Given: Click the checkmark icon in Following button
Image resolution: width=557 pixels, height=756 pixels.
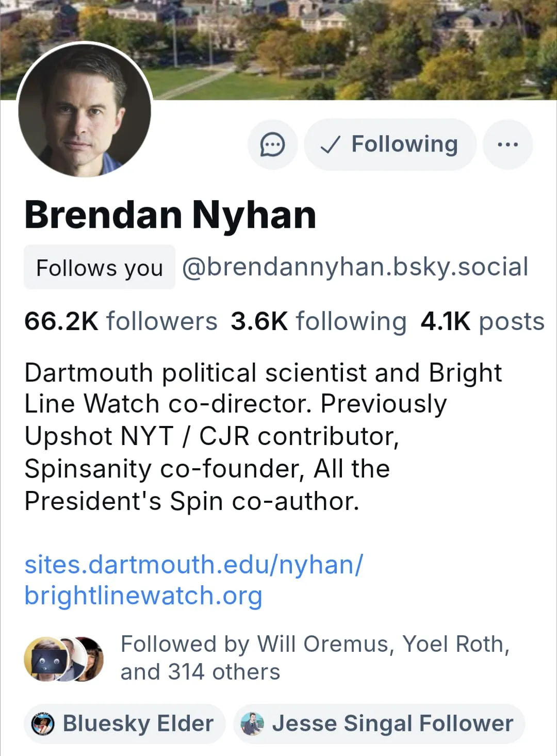Looking at the screenshot, I should [330, 145].
